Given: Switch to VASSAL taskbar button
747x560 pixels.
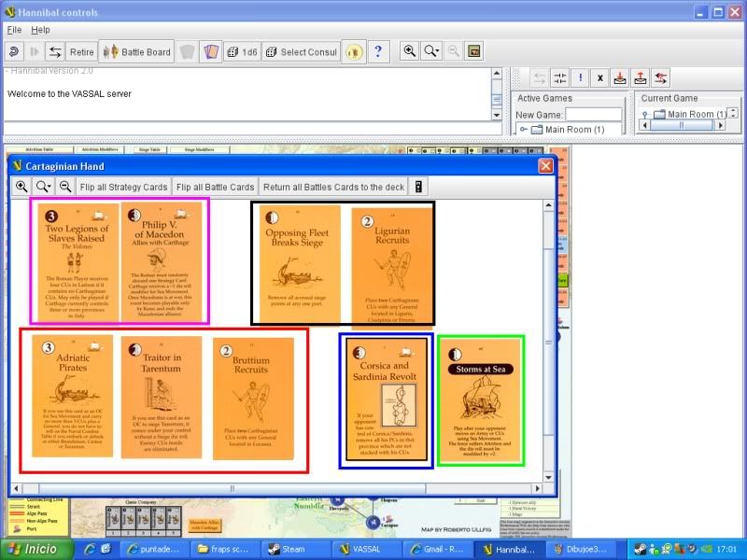Looking at the screenshot, I should click(x=367, y=549).
